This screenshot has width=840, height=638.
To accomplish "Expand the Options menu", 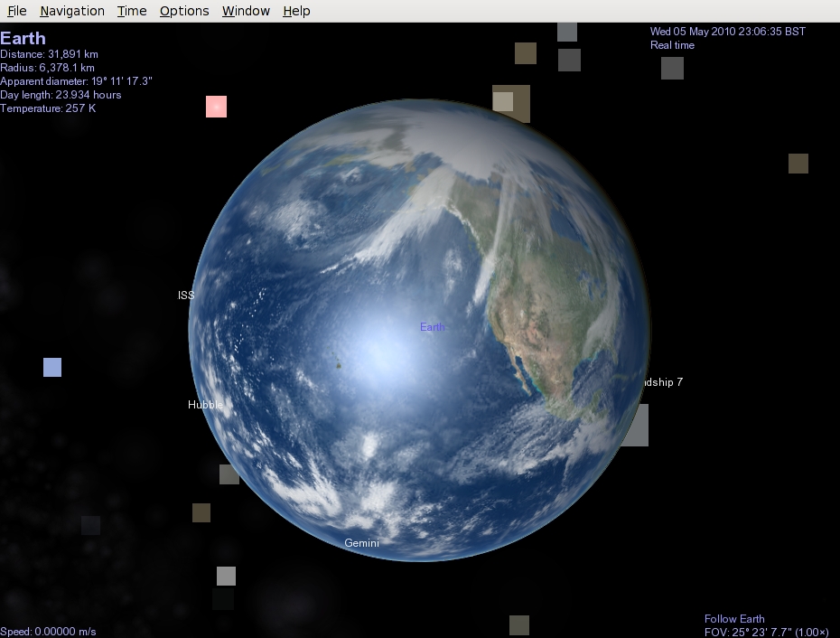I will (x=184, y=11).
